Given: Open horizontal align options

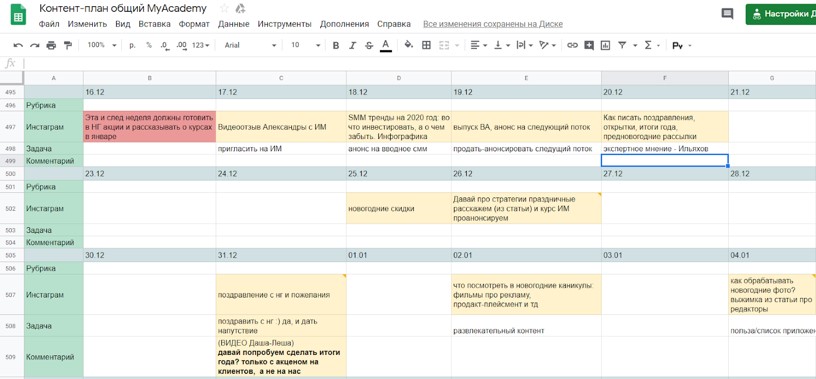Looking at the screenshot, I should pyautogui.click(x=478, y=45).
